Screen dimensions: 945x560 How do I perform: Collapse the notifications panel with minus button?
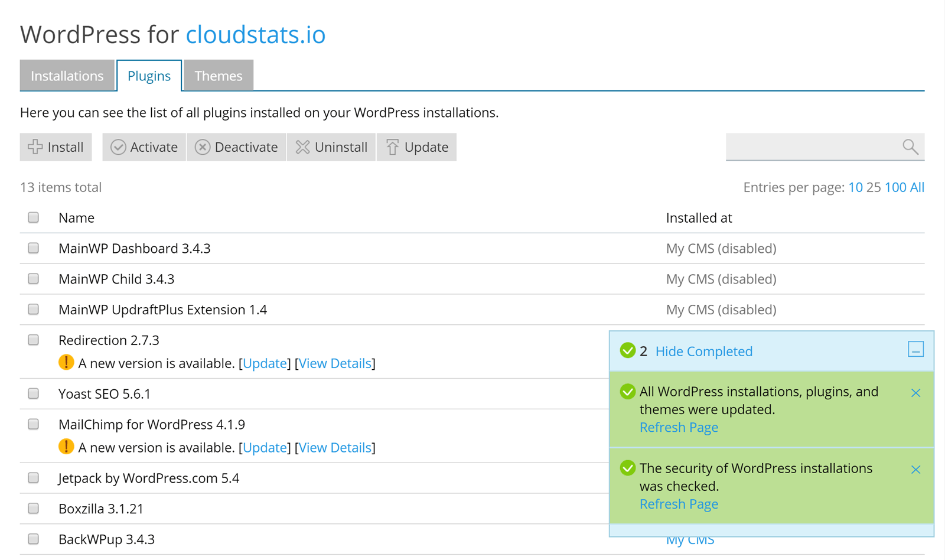click(915, 350)
